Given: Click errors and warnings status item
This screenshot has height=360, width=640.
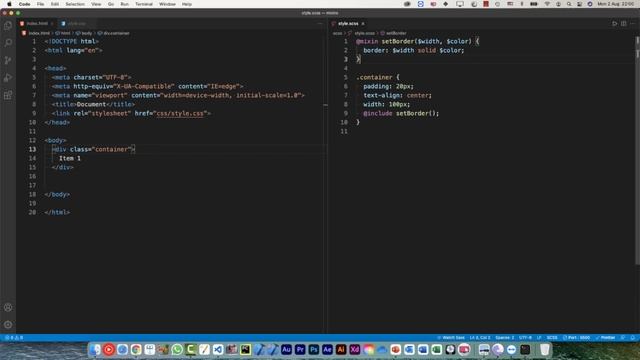Looking at the screenshot, I should click(14, 338).
